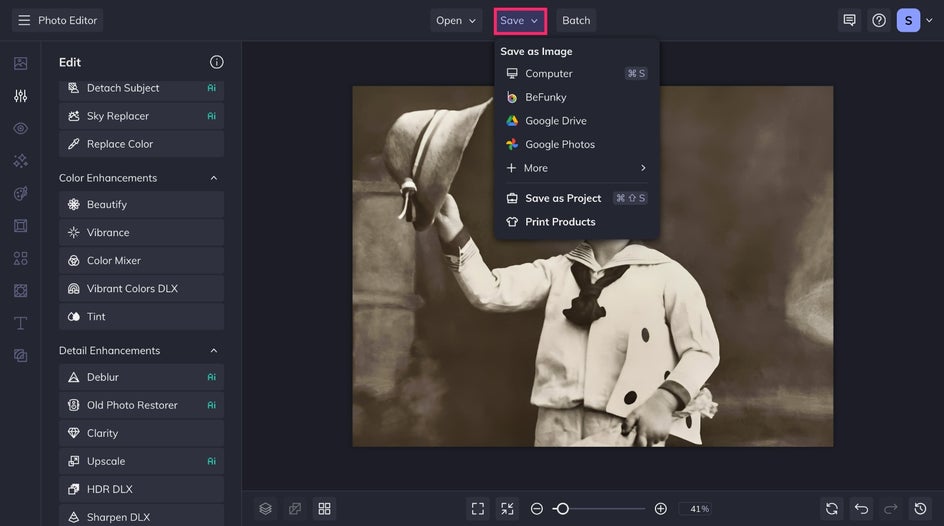This screenshot has width=944, height=526.
Task: Save image to BeFunky
Action: [x=577, y=97]
